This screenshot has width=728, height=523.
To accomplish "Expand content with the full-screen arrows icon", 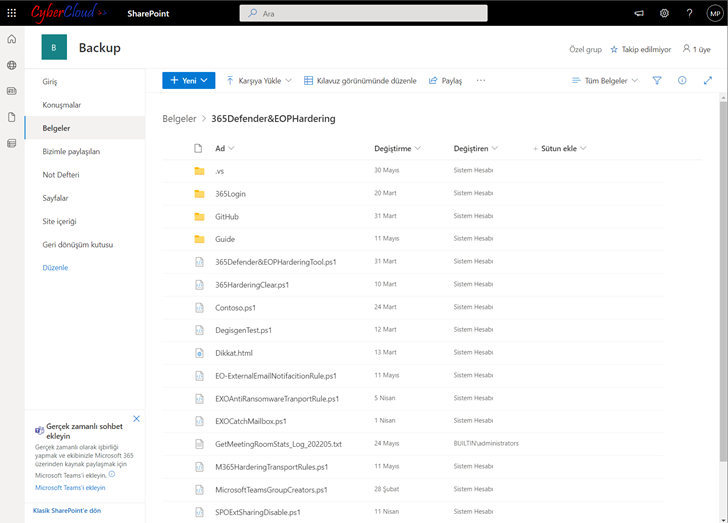I will [708, 80].
